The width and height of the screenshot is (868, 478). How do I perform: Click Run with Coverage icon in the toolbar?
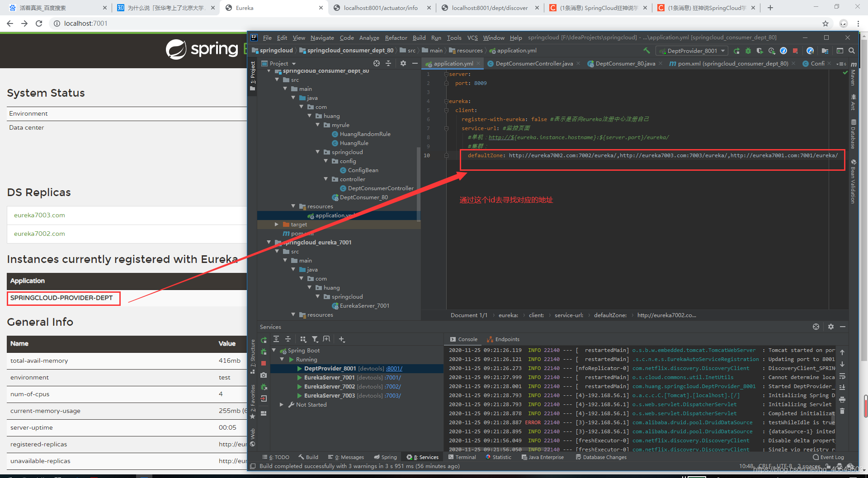click(x=760, y=51)
